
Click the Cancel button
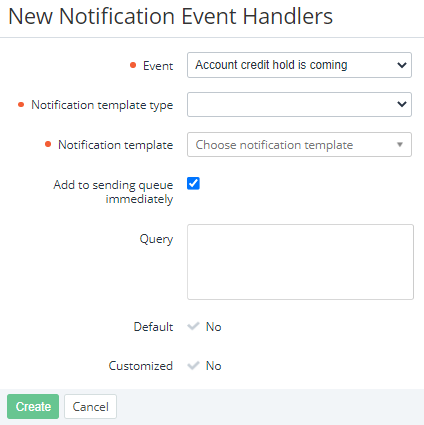coord(91,406)
